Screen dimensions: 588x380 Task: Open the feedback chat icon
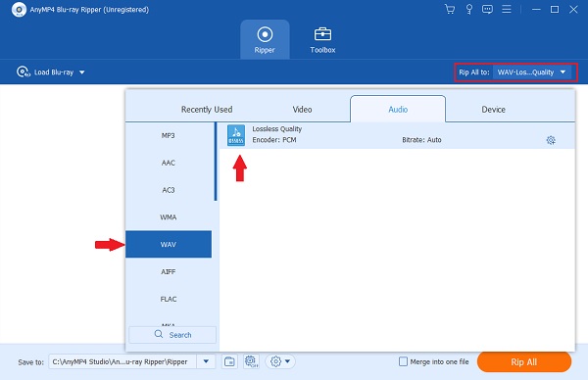tap(487, 9)
